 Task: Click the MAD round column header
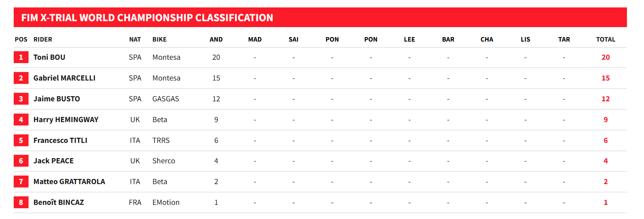tap(255, 40)
